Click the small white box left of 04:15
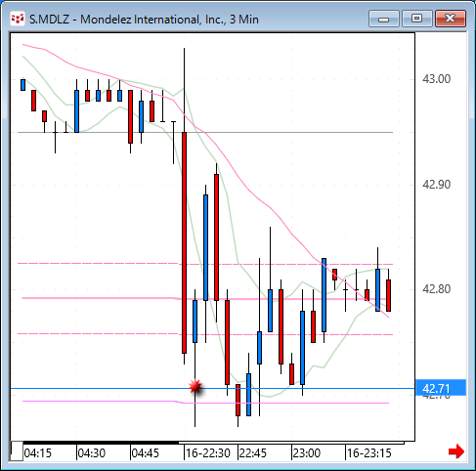 click(x=17, y=451)
